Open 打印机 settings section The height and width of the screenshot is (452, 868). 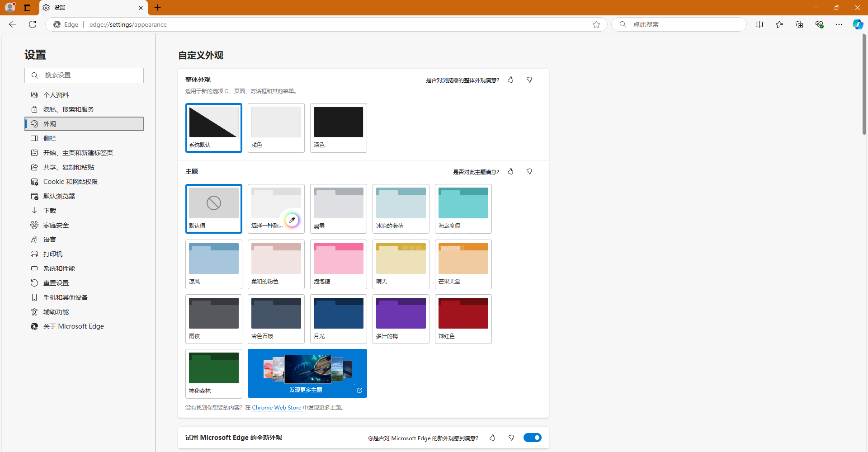coord(84,254)
